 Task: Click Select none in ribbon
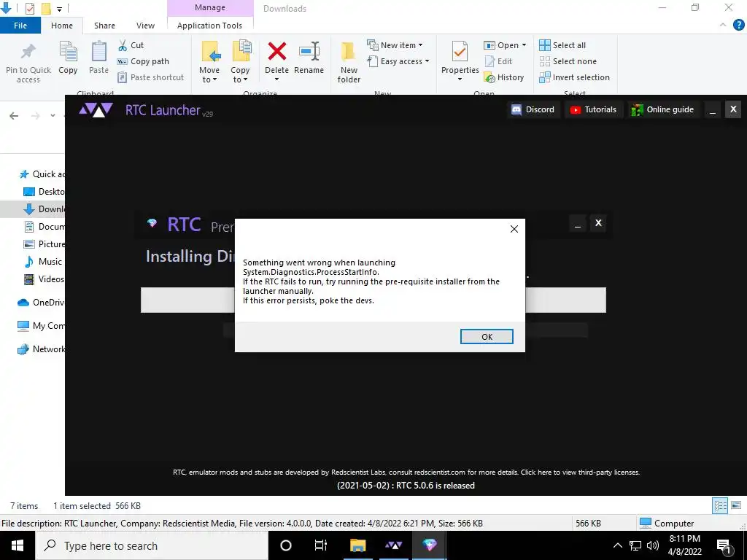coord(568,61)
